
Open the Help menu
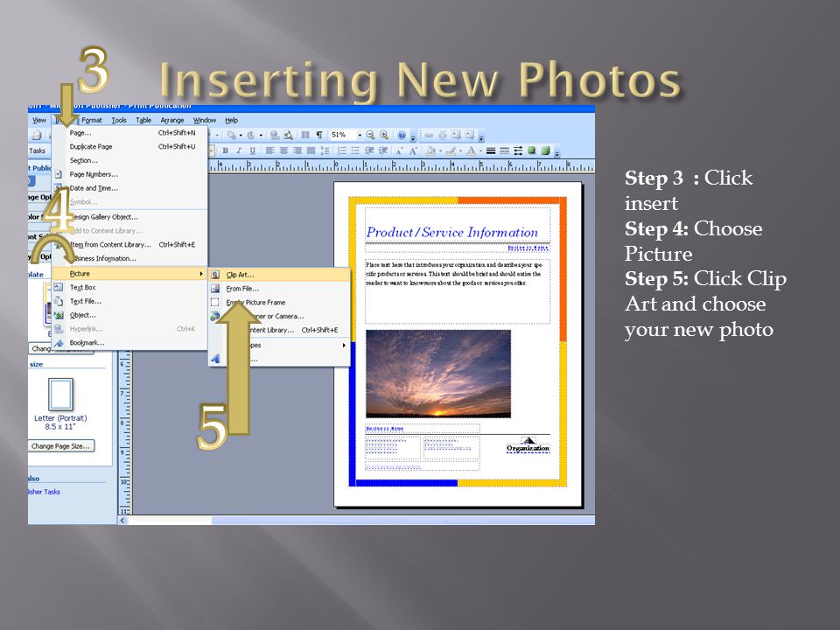[x=231, y=120]
